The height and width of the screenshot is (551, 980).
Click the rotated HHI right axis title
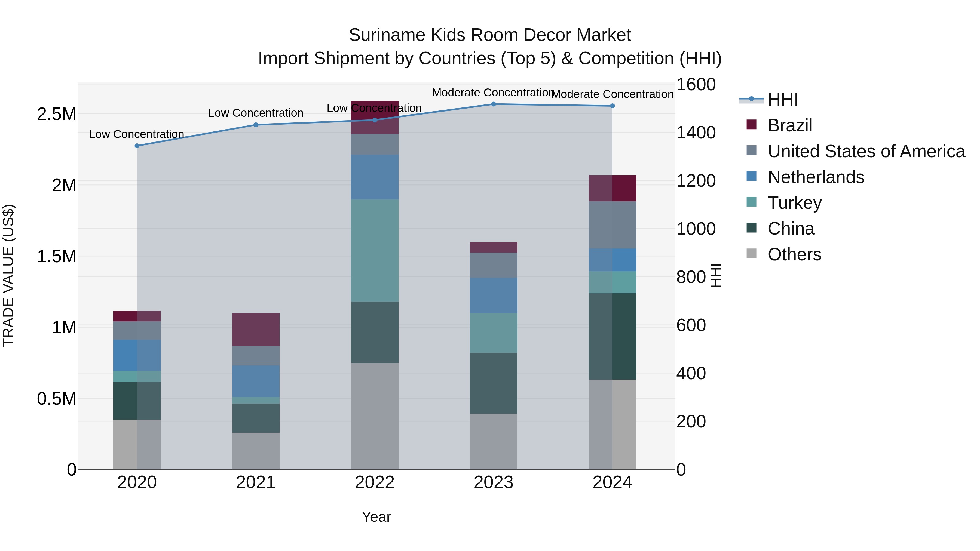716,276
